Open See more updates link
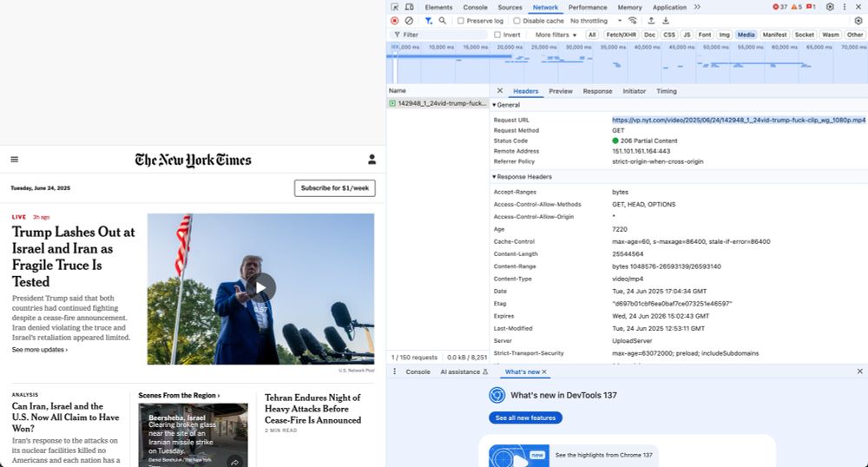The height and width of the screenshot is (467, 868). tap(40, 350)
